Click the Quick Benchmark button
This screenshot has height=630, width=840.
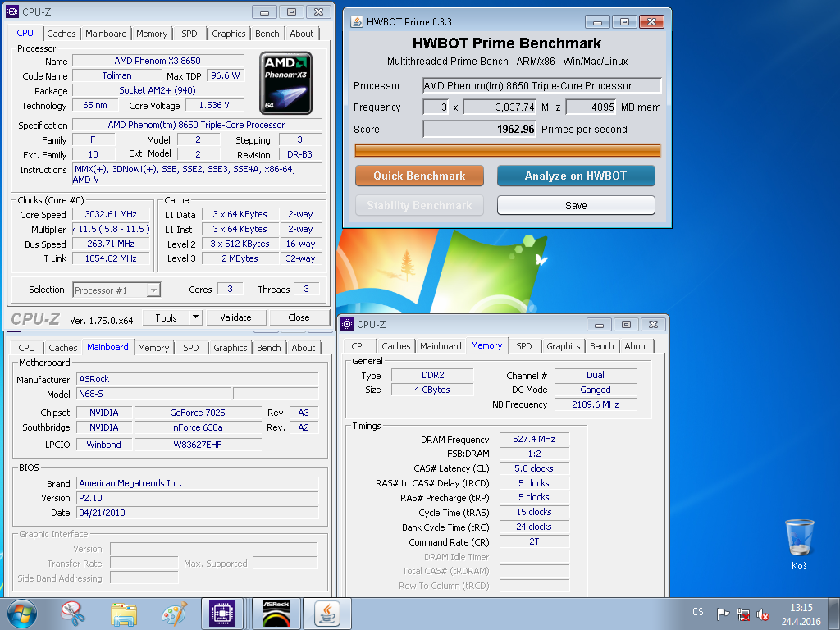[419, 176]
